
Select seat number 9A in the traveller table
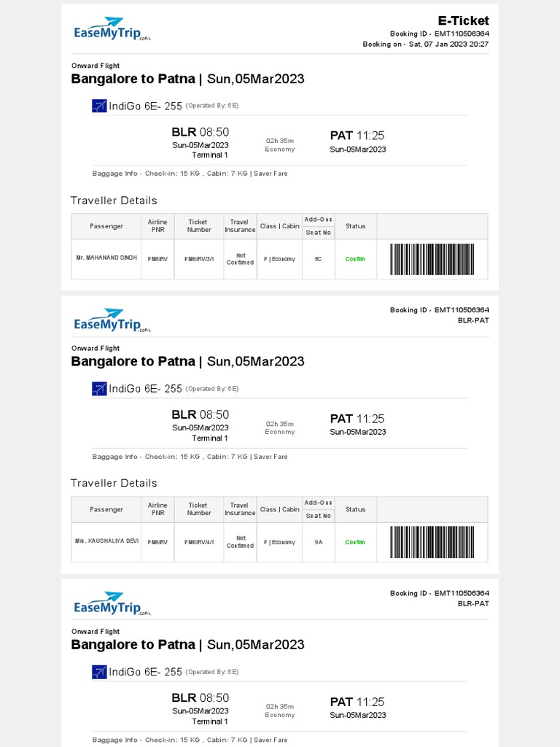tap(318, 542)
